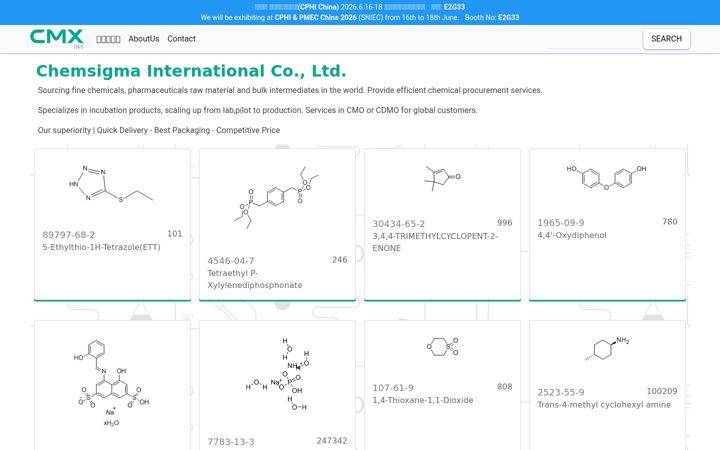The width and height of the screenshot is (720, 450).
Task: Click CAS number 2523-55-9
Action: (561, 393)
